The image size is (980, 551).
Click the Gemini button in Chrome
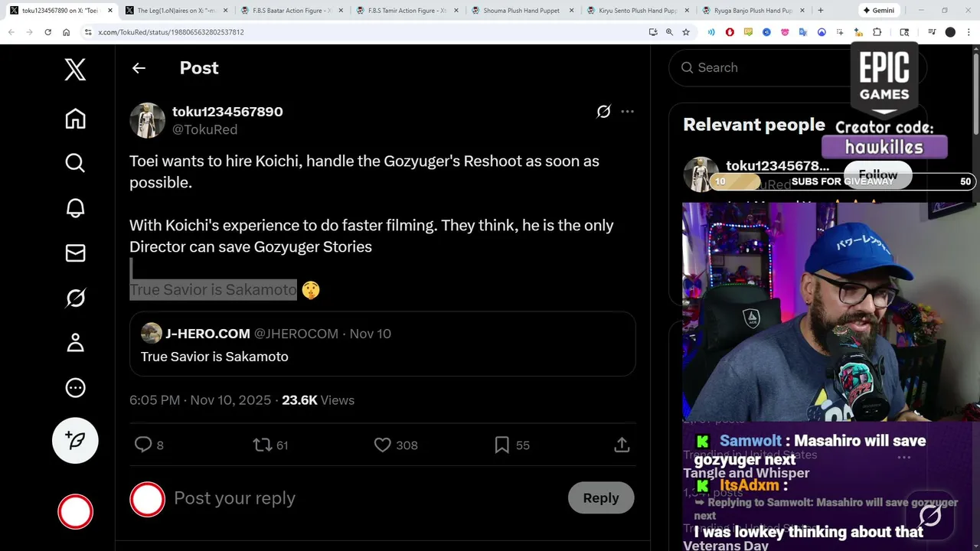(x=878, y=11)
